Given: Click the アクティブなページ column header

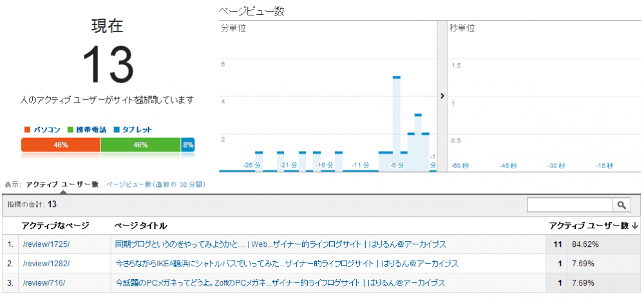Looking at the screenshot, I should [55, 226].
